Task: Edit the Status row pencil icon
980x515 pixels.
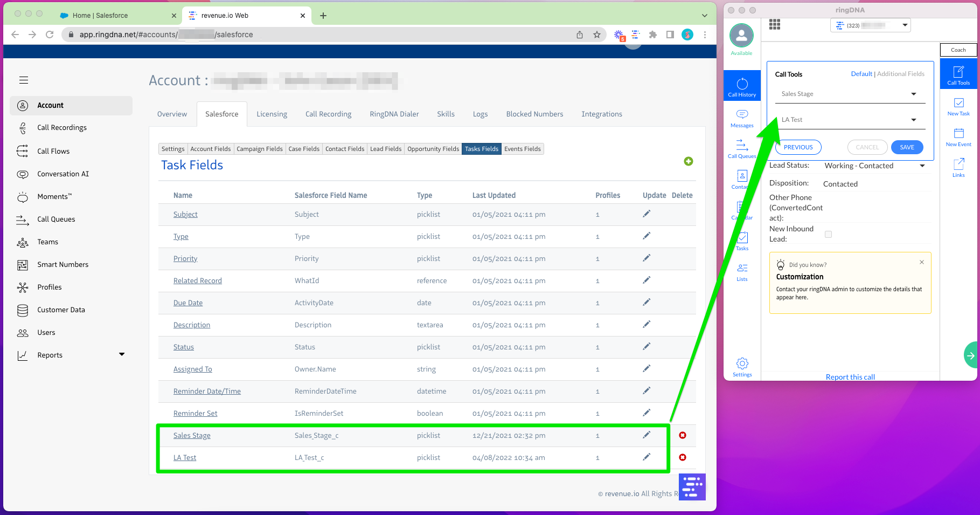Action: click(647, 347)
